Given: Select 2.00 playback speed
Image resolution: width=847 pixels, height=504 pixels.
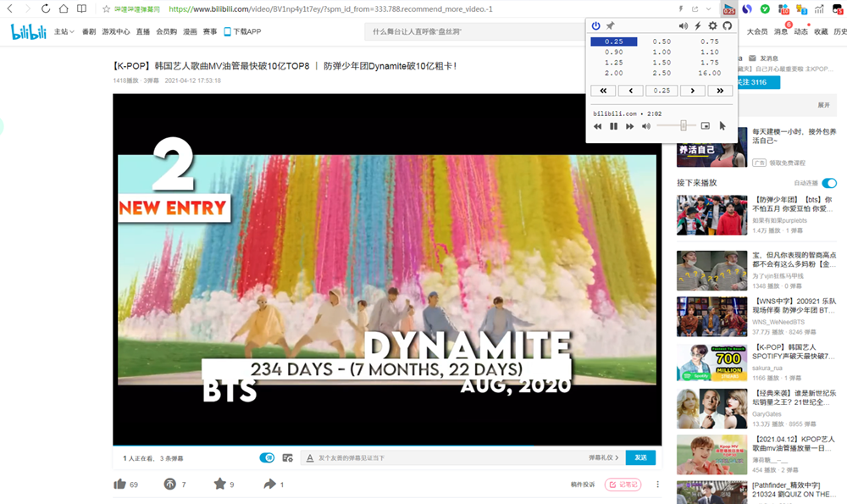Looking at the screenshot, I should 613,74.
